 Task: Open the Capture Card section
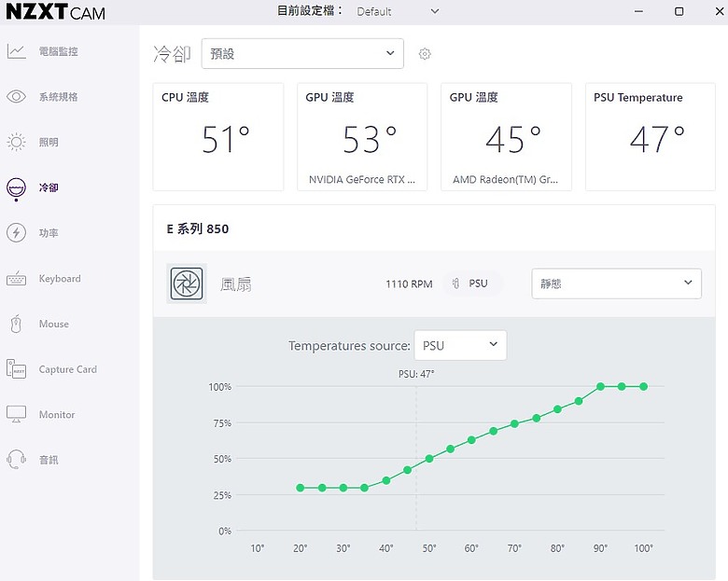pyautogui.click(x=68, y=369)
